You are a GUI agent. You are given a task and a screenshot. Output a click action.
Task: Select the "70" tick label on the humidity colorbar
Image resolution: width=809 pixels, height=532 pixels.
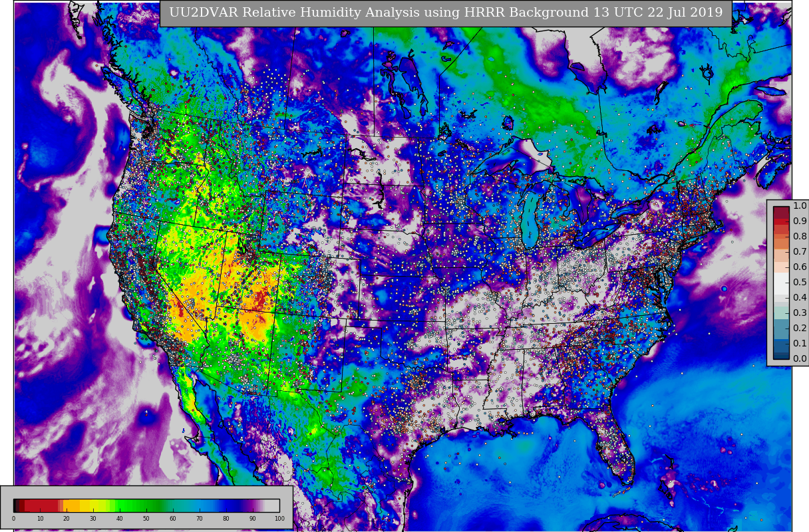200,519
